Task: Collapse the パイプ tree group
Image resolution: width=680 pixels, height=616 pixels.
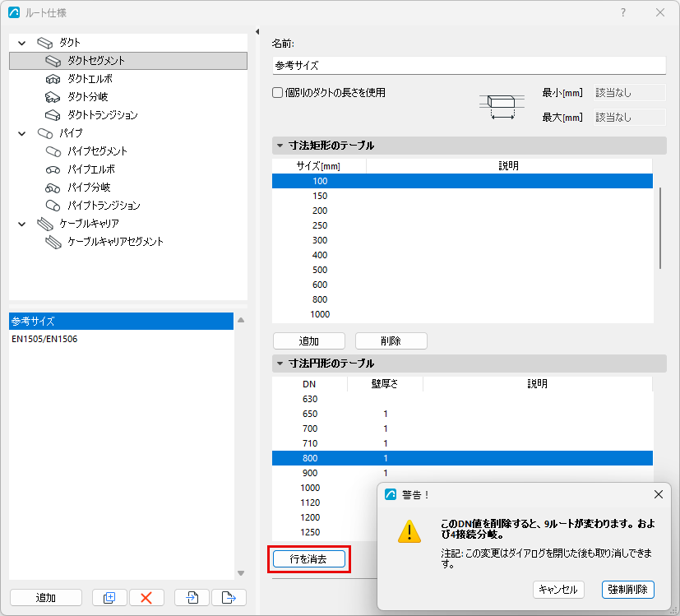Action: tap(21, 133)
